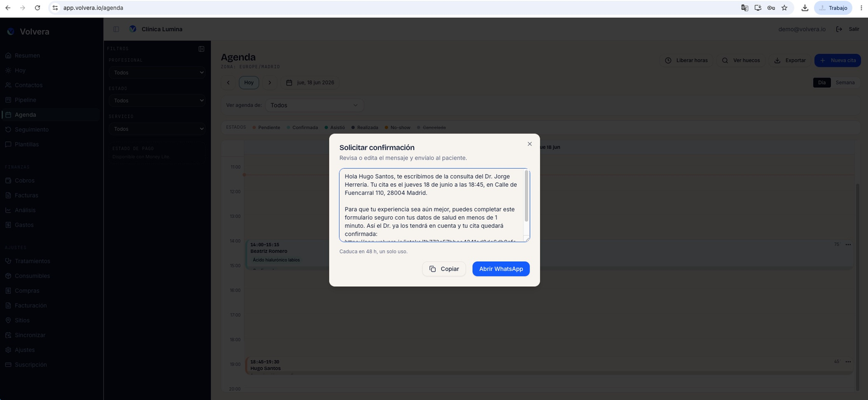This screenshot has width=868, height=400.
Task: Open the Estado filter dropdown
Action: (x=157, y=101)
